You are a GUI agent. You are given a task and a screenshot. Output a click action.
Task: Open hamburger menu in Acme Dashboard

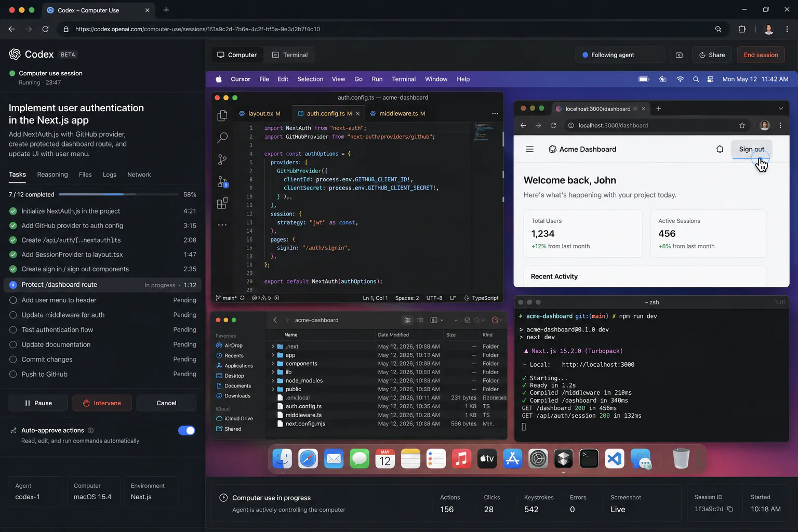(x=530, y=149)
